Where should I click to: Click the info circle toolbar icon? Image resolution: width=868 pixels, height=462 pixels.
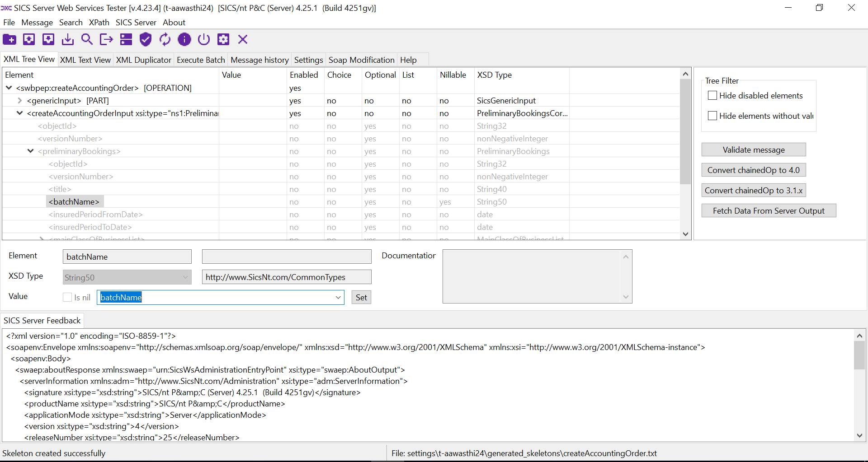pyautogui.click(x=184, y=40)
